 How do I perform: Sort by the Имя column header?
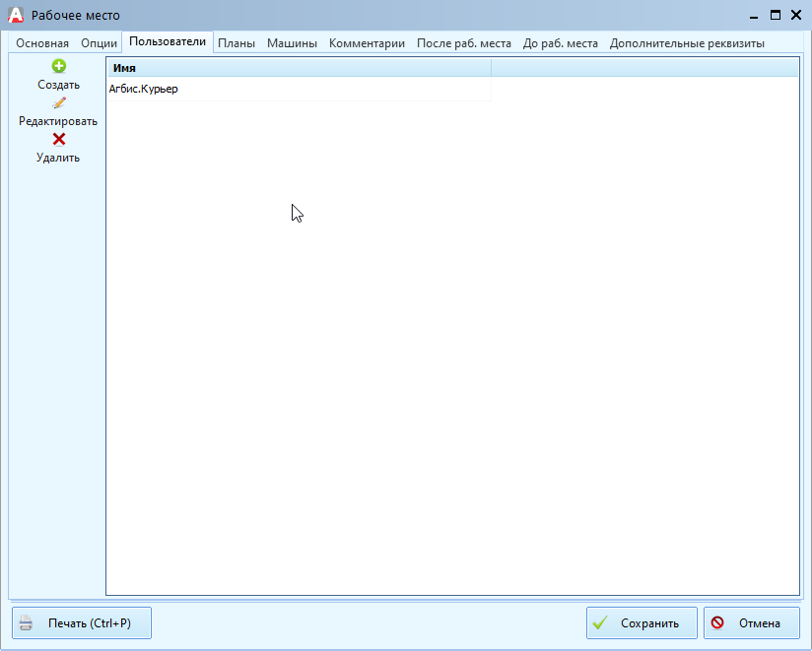coord(298,68)
